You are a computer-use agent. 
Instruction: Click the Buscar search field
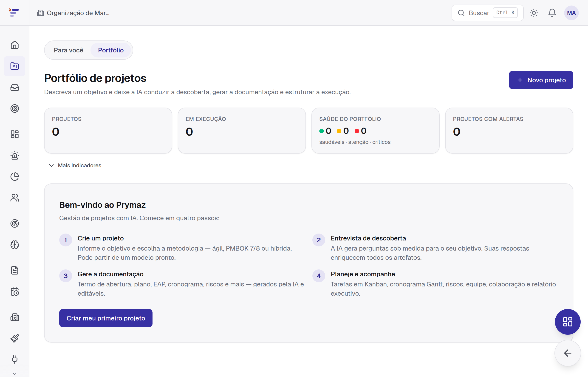click(487, 13)
